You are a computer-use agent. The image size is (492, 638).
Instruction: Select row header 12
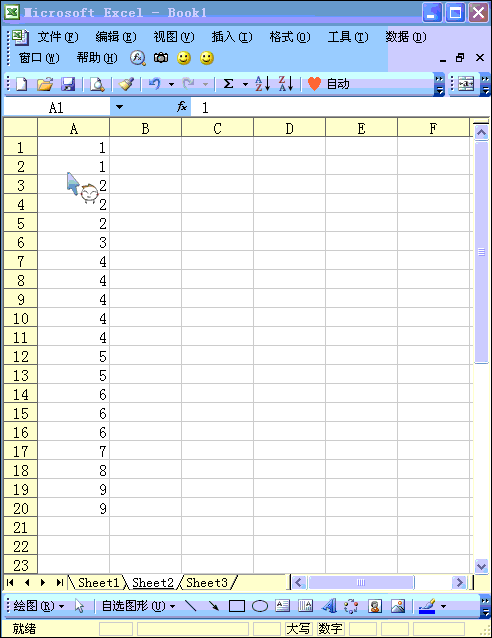click(x=20, y=356)
